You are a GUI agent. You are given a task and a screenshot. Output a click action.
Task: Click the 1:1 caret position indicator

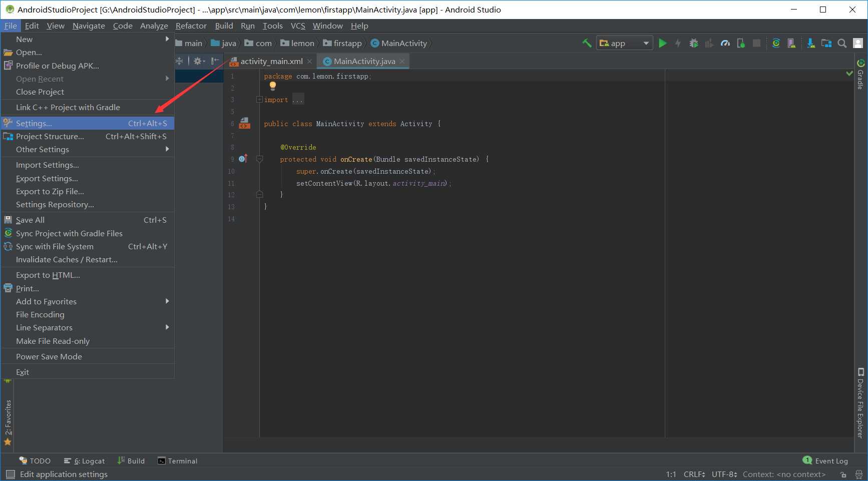671,474
